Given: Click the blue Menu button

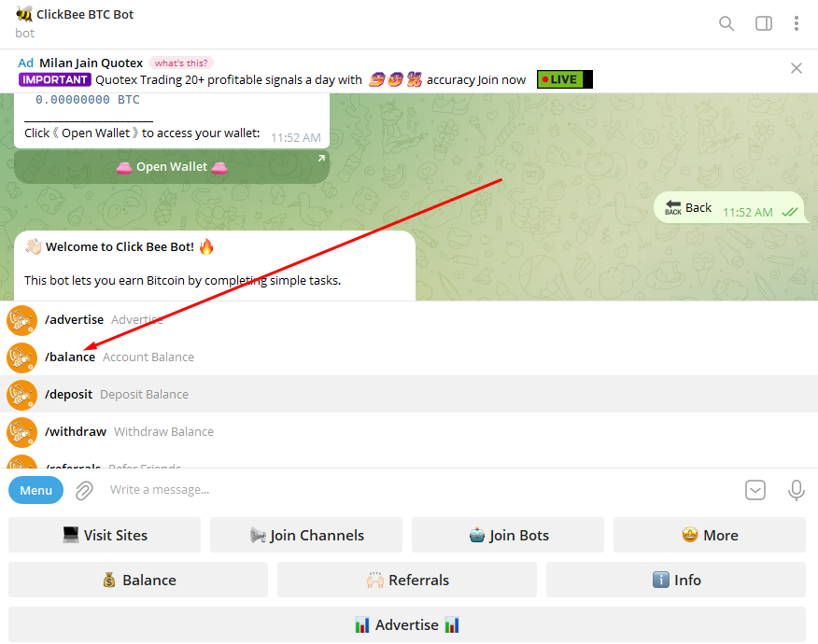Looking at the screenshot, I should [36, 490].
